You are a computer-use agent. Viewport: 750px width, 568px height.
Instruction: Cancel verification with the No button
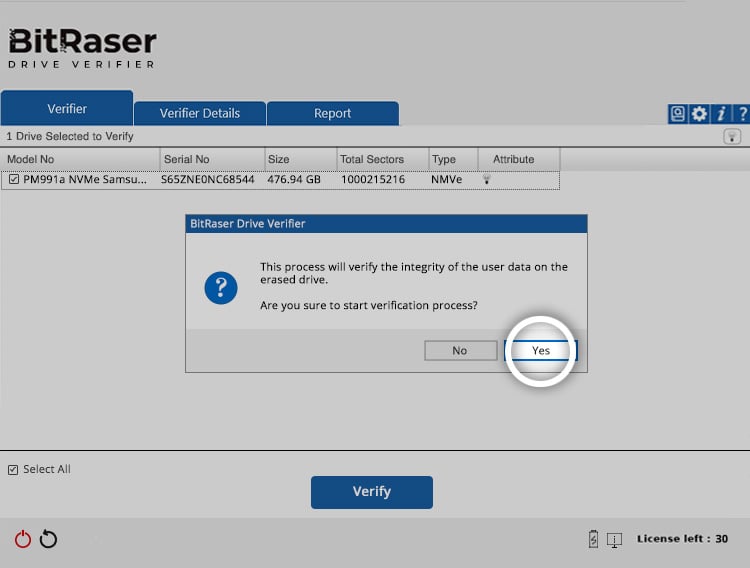(460, 350)
